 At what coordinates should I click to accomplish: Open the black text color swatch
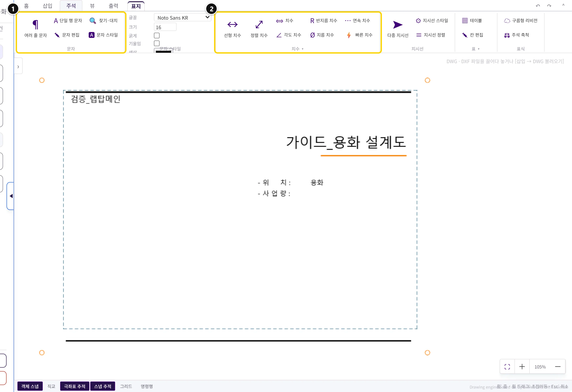pyautogui.click(x=163, y=51)
